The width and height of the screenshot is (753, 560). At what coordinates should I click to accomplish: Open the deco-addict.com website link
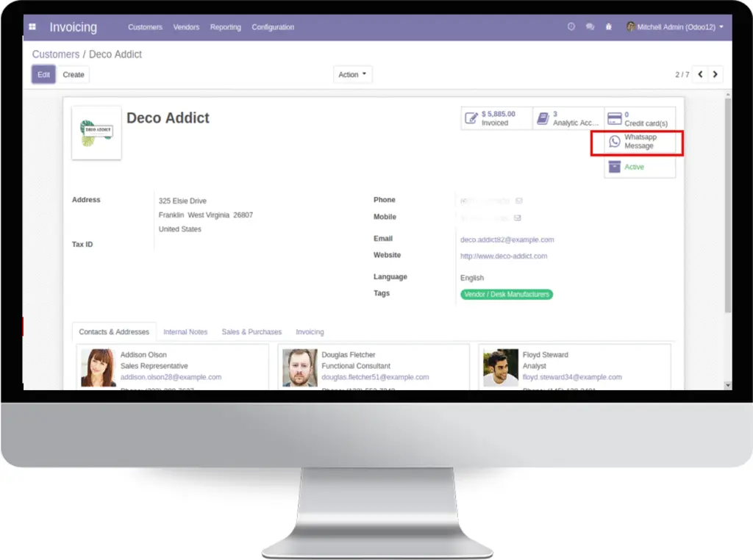[503, 256]
